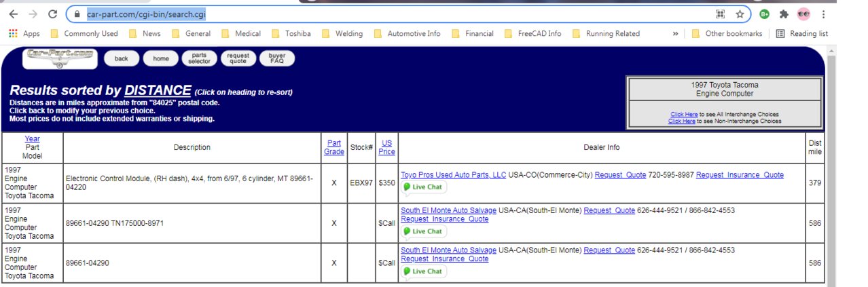Re-sort results via DISTANCE heading

click(158, 90)
